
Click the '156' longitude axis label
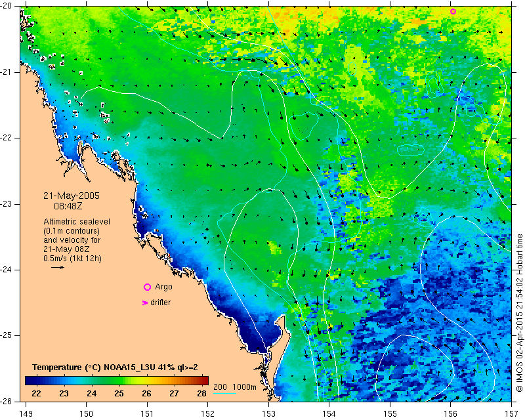(451, 414)
